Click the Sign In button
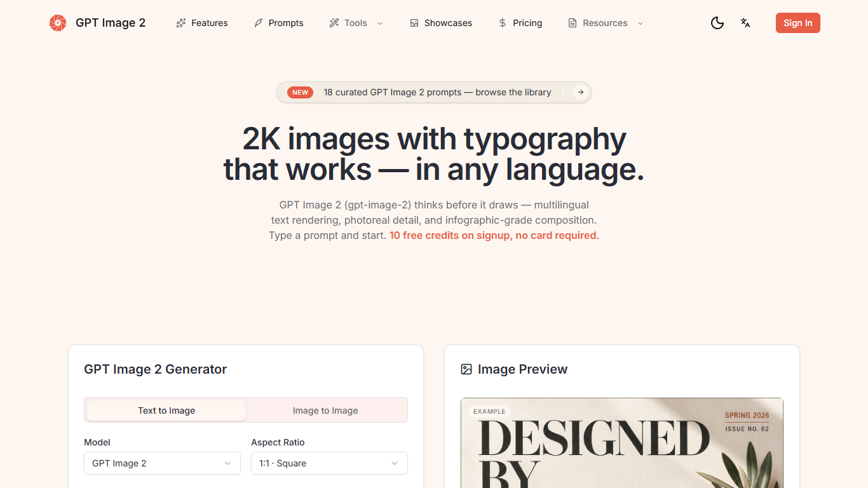Viewport: 868px width, 488px height. click(798, 23)
